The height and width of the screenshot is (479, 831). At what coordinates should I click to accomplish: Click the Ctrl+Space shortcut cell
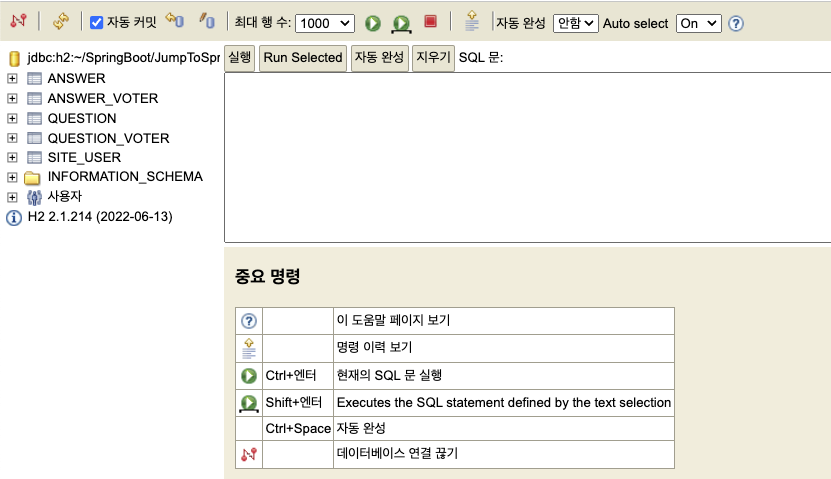(x=298, y=429)
